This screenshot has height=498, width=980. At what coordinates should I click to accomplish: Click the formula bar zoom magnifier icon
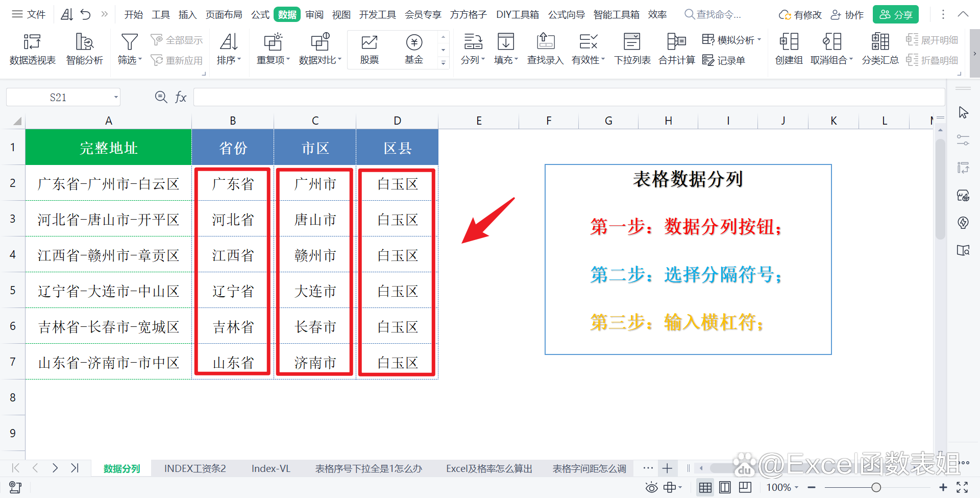tap(161, 97)
